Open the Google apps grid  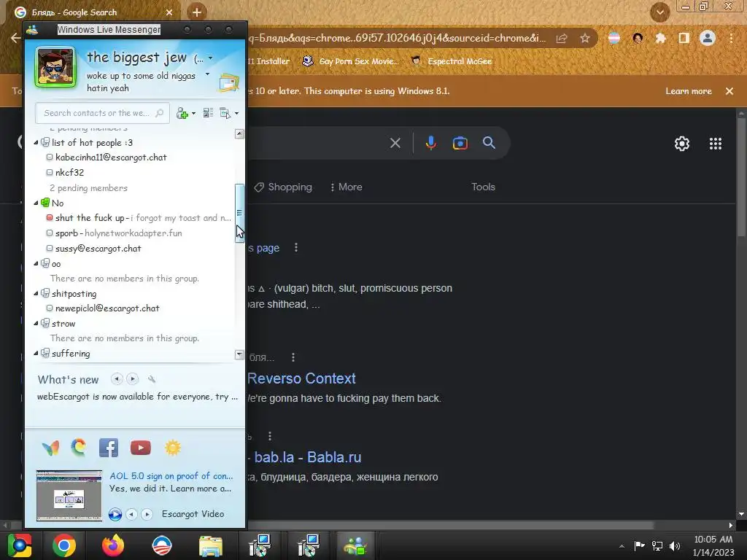point(715,144)
